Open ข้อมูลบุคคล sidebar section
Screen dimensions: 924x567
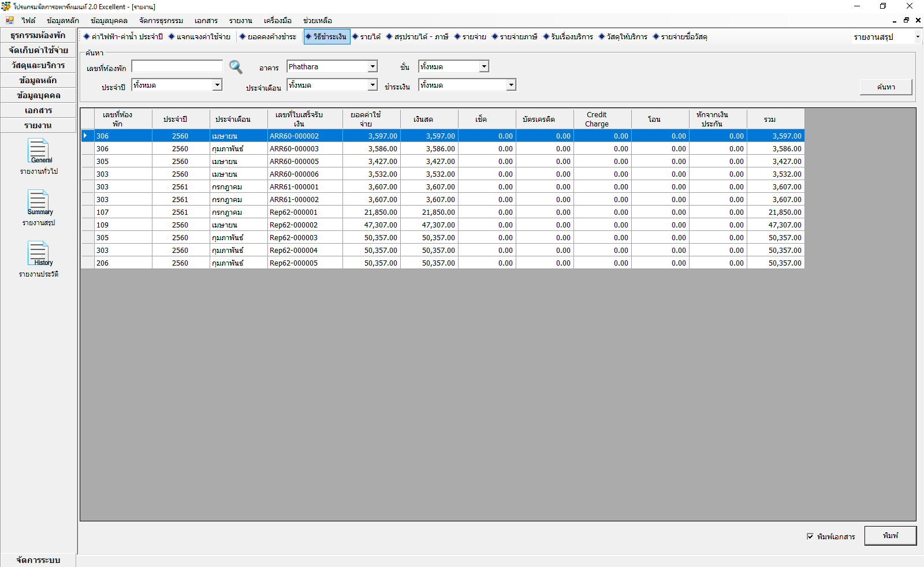point(38,95)
